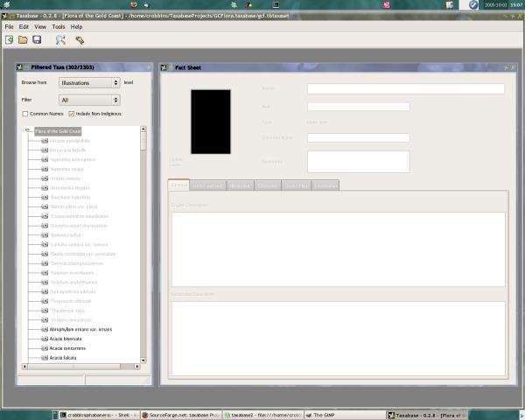The image size is (525, 420).
Task: Click the horizontal scrollbar left arrow
Action: tap(24, 367)
